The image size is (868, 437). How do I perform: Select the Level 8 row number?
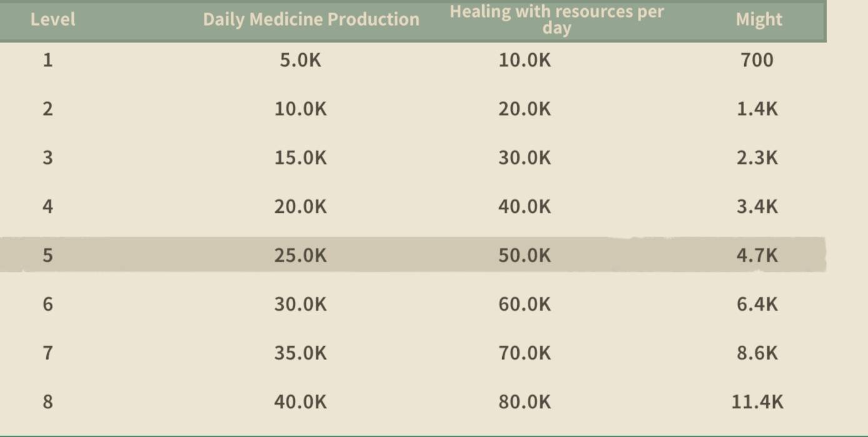pyautogui.click(x=48, y=402)
